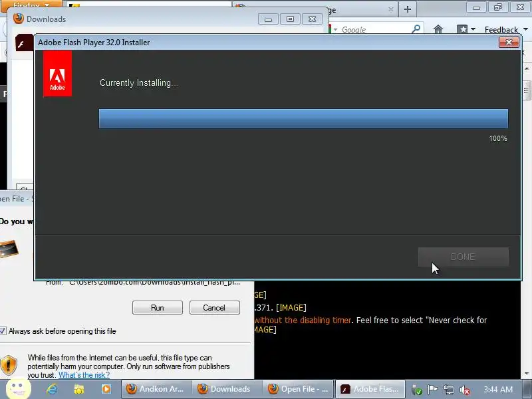Minimize the Firefox main window

coord(476,7)
